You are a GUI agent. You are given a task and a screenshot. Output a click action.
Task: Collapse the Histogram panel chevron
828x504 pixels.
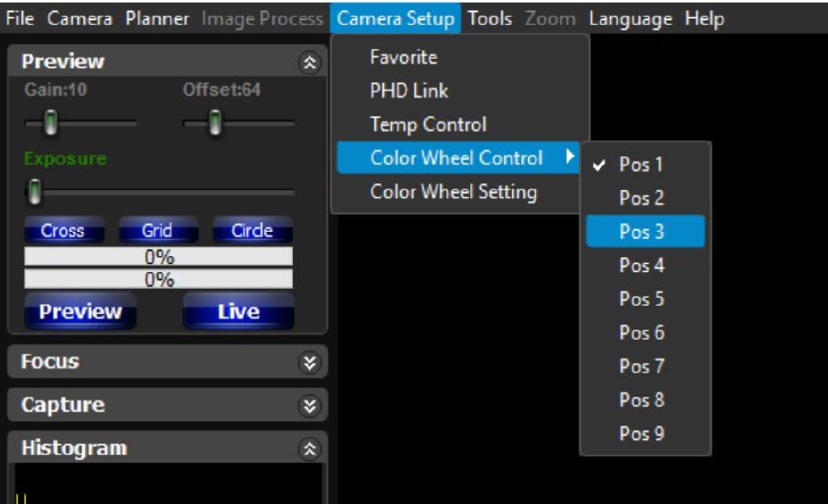pyautogui.click(x=310, y=449)
